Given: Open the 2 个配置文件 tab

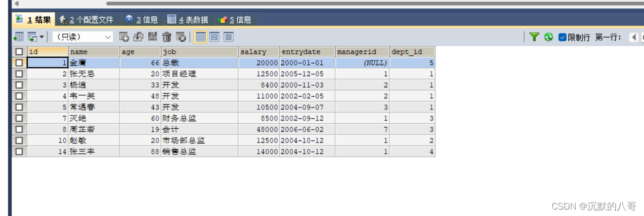Looking at the screenshot, I should pos(86,20).
